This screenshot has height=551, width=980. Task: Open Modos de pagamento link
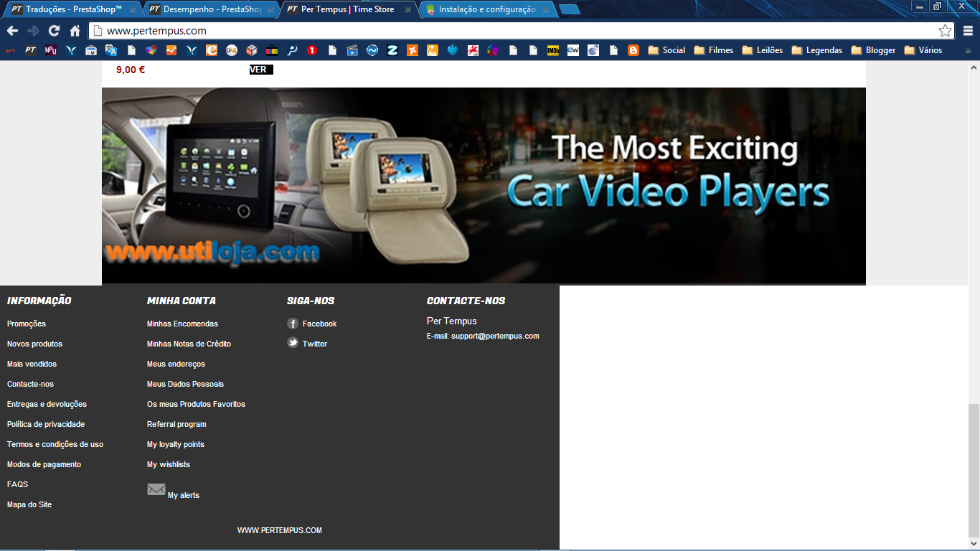44,464
